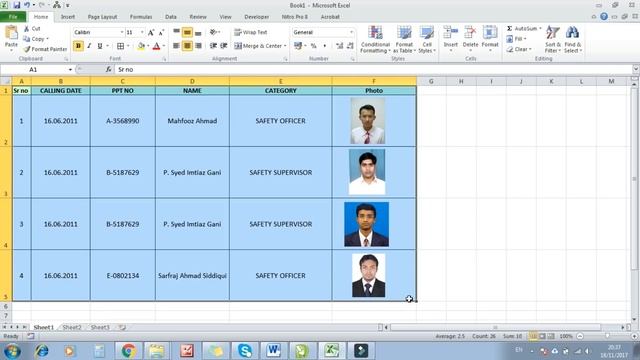Apply percent style
Image resolution: width=640 pixels, height=360 pixels.
[313, 46]
